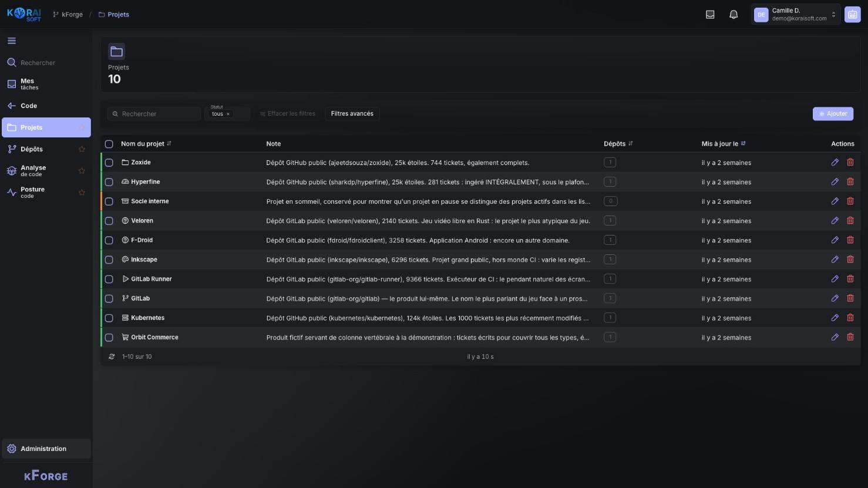Click the table refresh icon in the footer
This screenshot has height=488, width=868.
click(x=112, y=356)
